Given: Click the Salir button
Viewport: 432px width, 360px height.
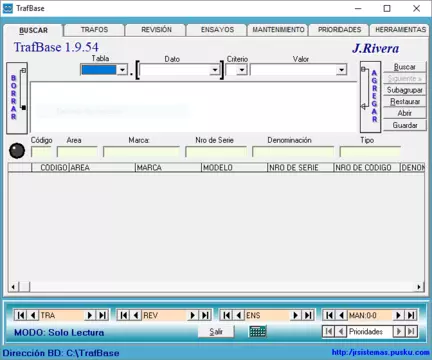Looking at the screenshot, I should coord(216,332).
